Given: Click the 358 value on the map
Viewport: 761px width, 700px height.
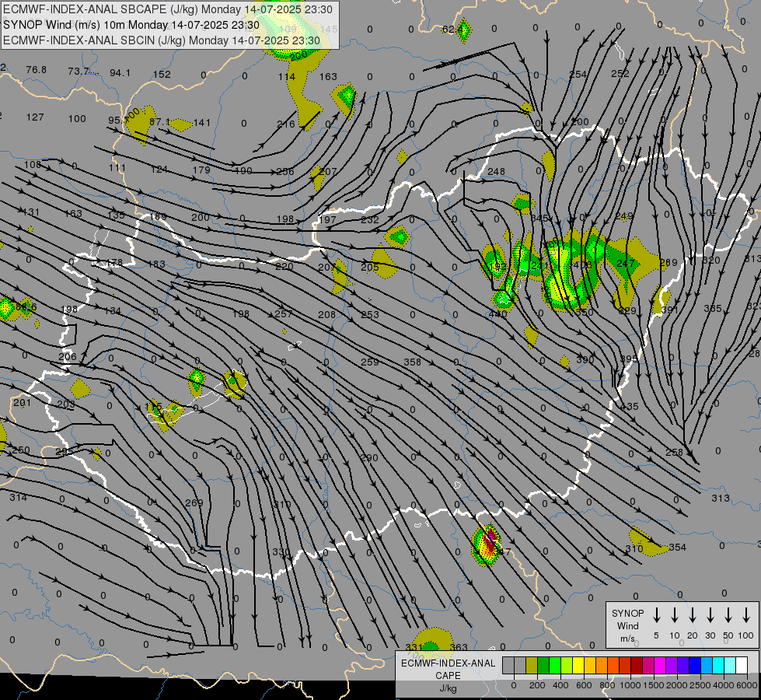Looking at the screenshot, I should (413, 362).
